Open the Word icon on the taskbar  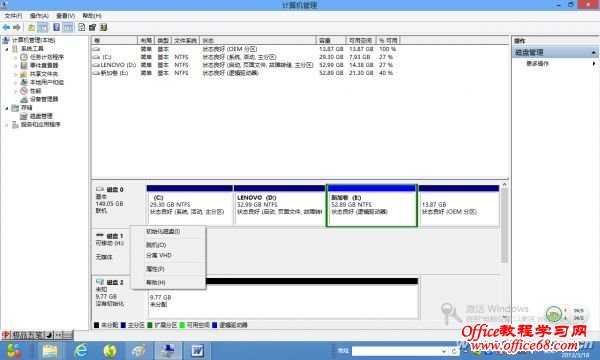tap(197, 350)
